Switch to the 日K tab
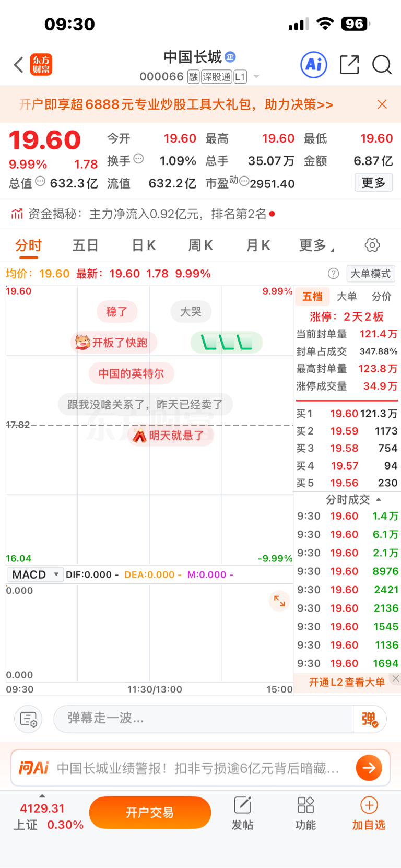The image size is (401, 868). point(144,245)
